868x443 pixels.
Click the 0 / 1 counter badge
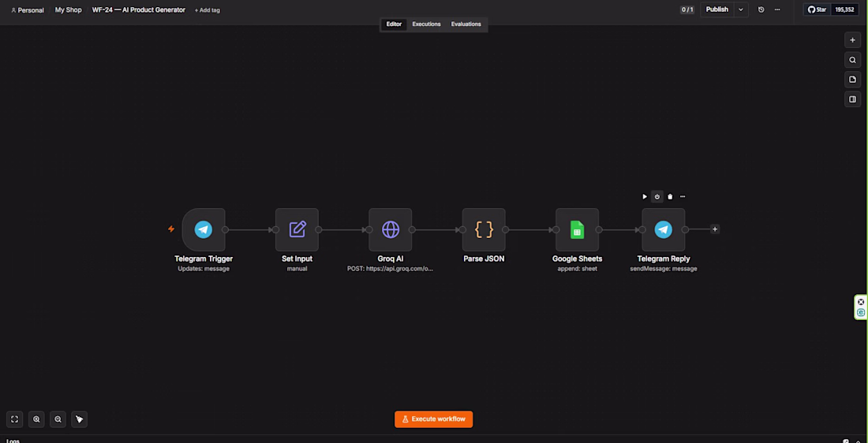coord(687,9)
